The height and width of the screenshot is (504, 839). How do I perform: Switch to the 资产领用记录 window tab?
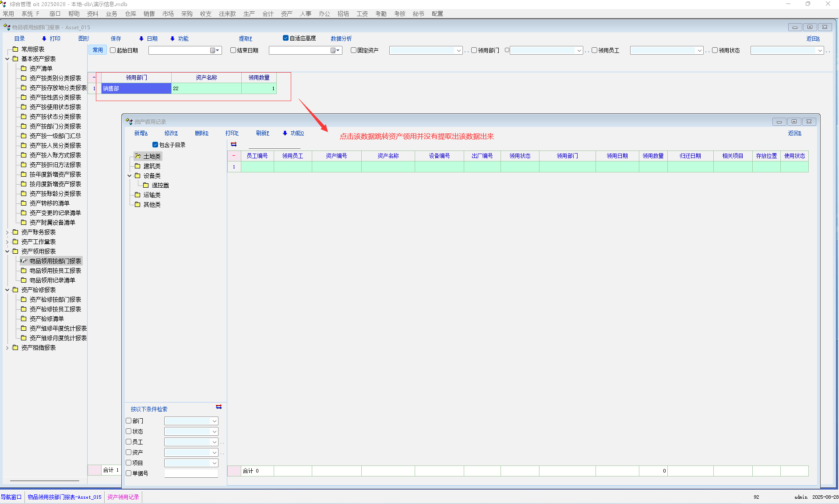click(123, 497)
